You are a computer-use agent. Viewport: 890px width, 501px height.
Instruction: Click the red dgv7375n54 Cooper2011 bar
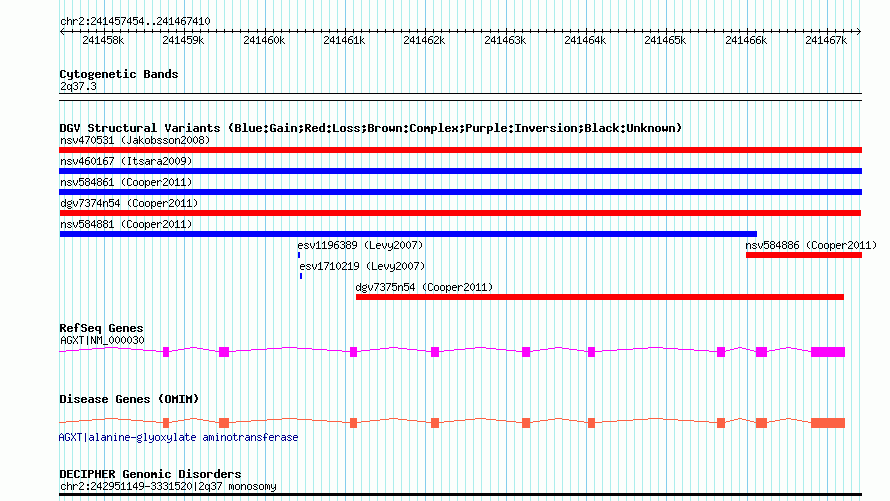pos(600,297)
